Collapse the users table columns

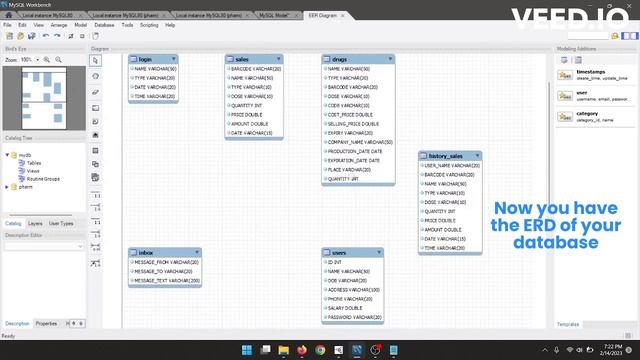coord(379,252)
